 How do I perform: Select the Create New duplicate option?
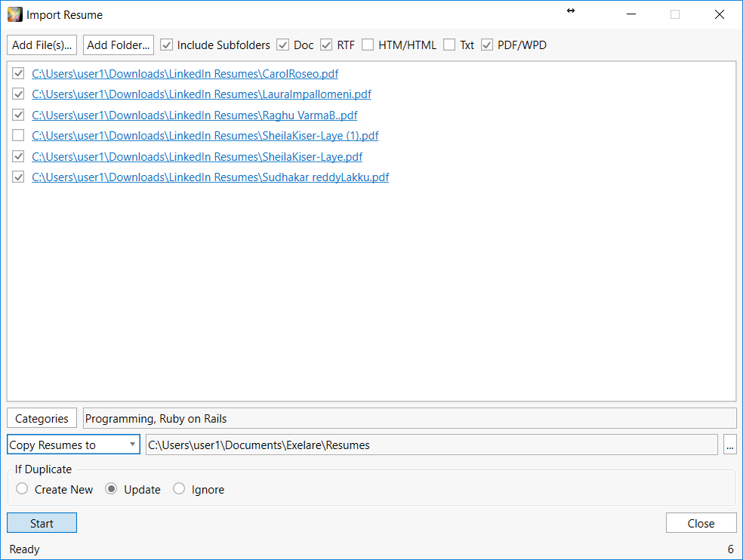pos(22,488)
